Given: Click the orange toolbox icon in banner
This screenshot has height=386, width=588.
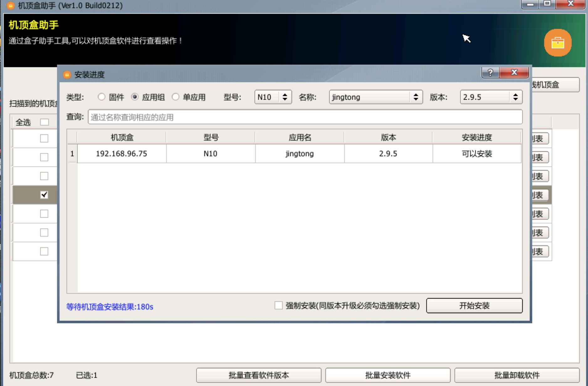Looking at the screenshot, I should point(558,43).
